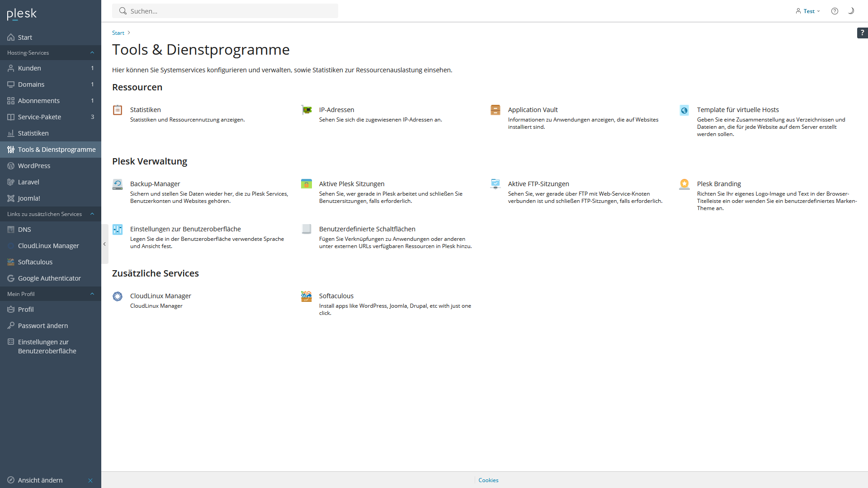Image resolution: width=868 pixels, height=488 pixels.
Task: Click into the Suchen search field
Action: (x=225, y=11)
